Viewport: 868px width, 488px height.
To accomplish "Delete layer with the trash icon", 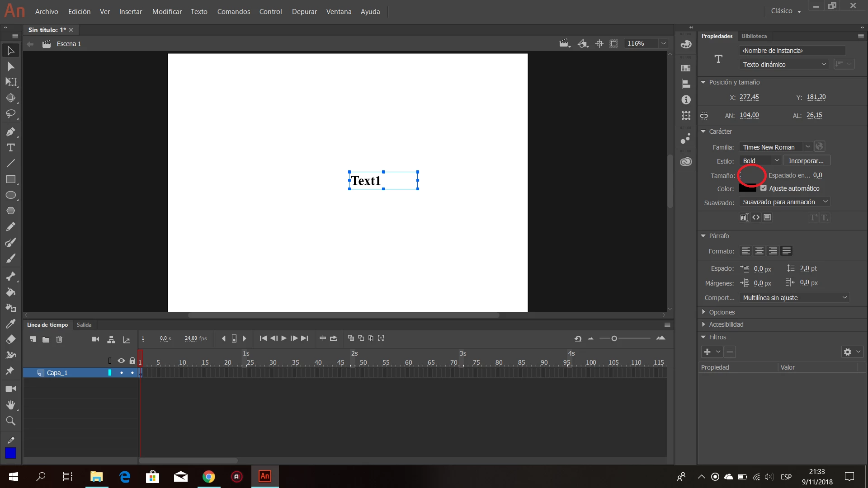I will [x=59, y=339].
